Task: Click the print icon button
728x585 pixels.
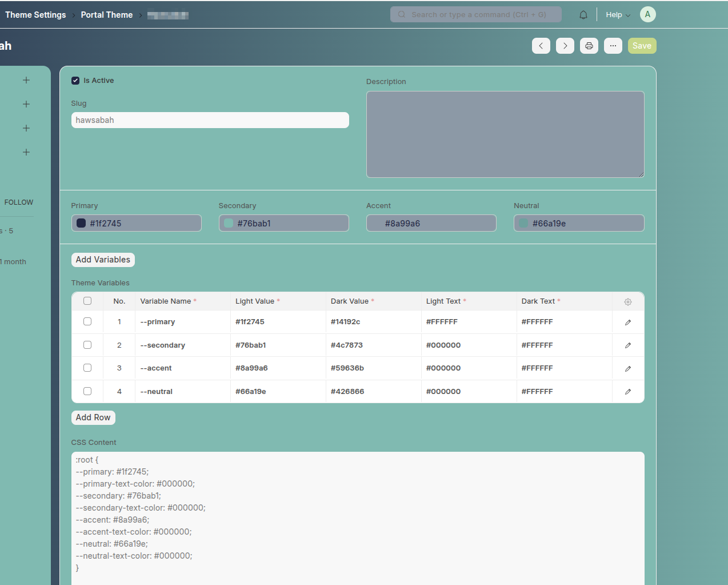Action: [589, 46]
